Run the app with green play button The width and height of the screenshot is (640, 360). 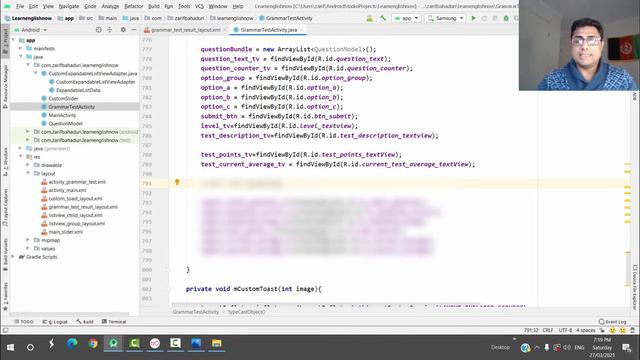(x=473, y=18)
